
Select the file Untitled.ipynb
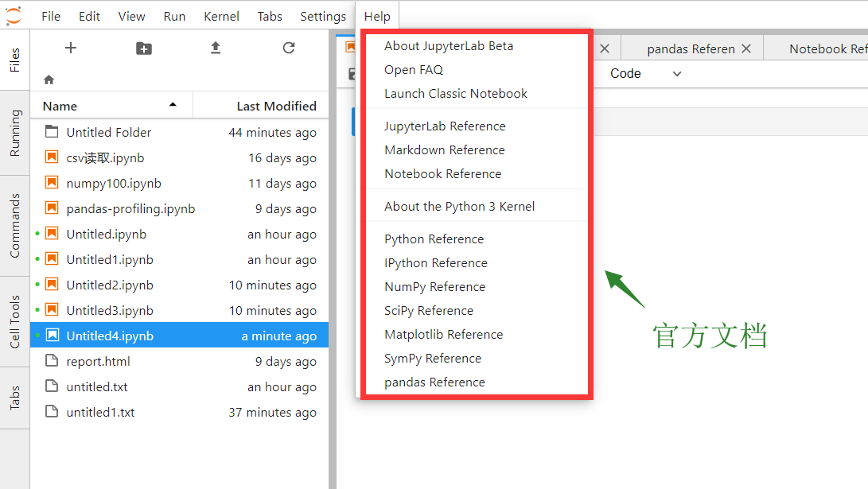[x=180, y=234]
